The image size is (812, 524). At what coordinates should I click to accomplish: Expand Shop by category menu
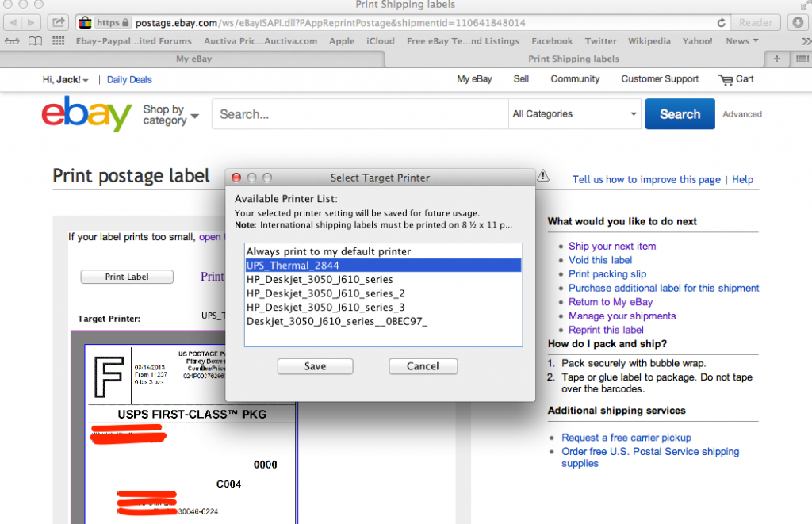(171, 114)
